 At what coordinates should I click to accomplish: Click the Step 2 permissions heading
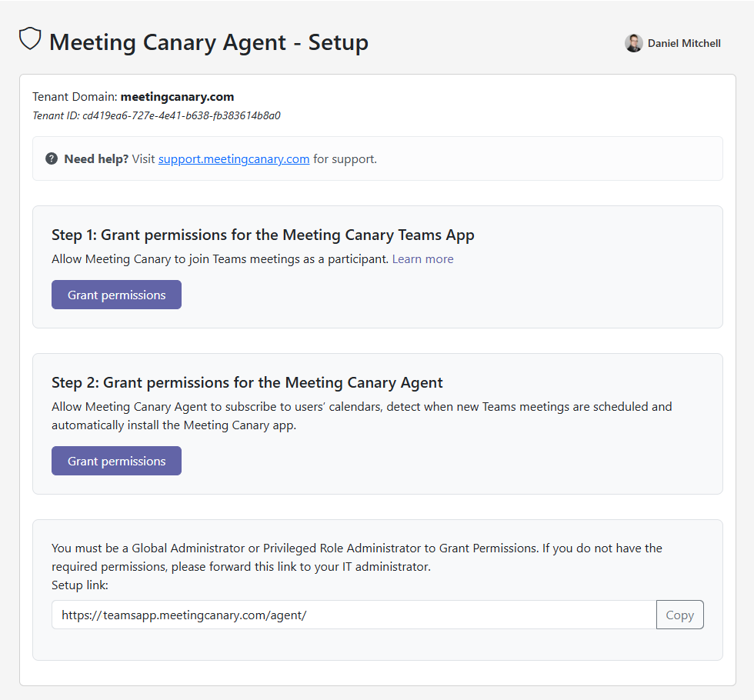[246, 382]
